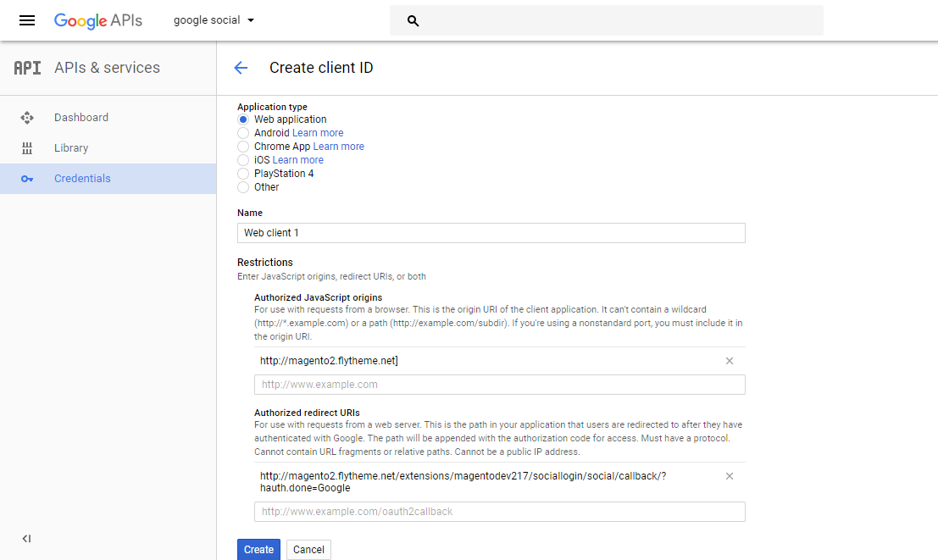Click the Create button

point(258,550)
